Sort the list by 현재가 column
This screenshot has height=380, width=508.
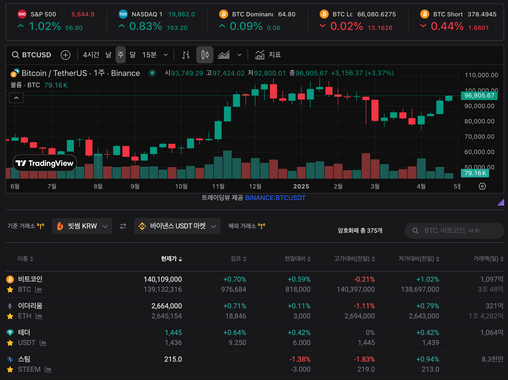(171, 259)
